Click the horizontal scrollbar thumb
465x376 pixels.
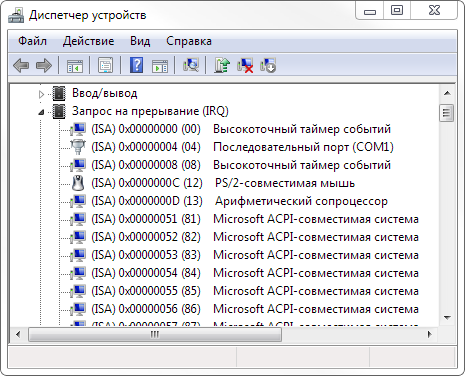click(155, 334)
